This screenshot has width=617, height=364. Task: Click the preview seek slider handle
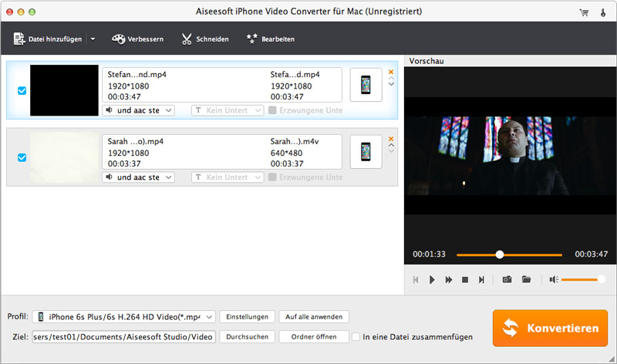click(500, 254)
